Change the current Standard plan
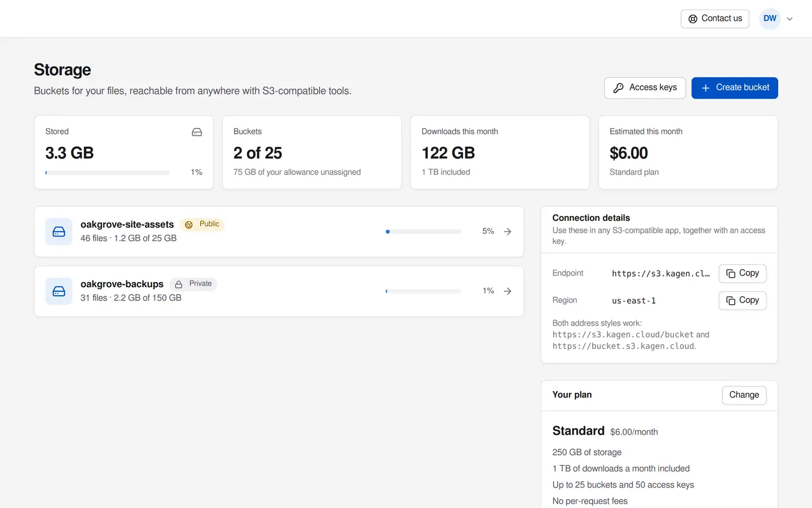The image size is (812, 508). click(744, 395)
